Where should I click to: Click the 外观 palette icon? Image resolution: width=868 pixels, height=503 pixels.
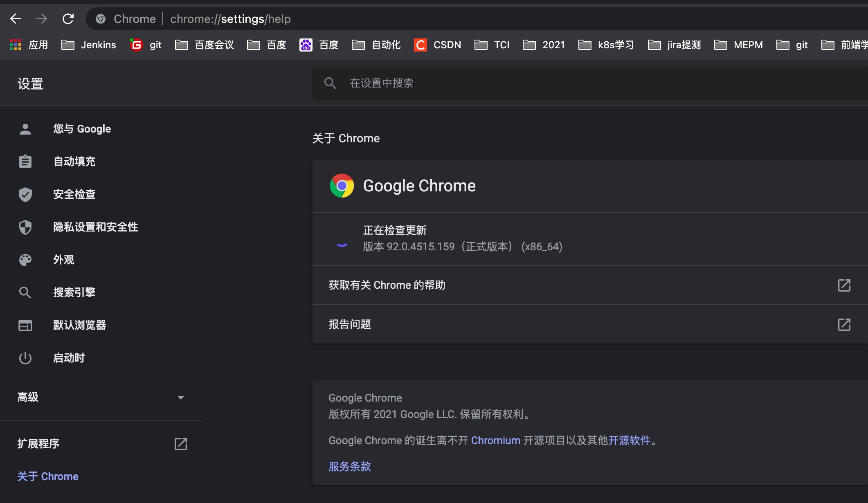(25, 260)
